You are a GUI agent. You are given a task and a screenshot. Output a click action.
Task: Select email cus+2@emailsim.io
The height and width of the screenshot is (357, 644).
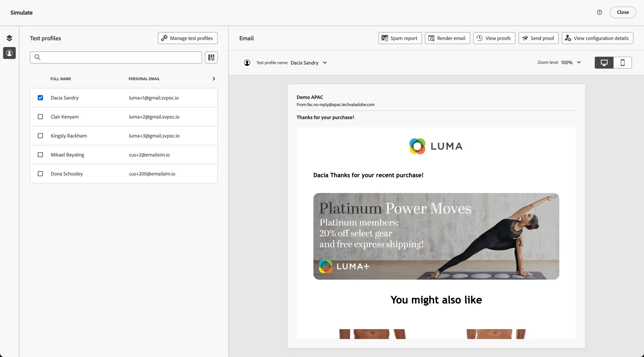[149, 155]
